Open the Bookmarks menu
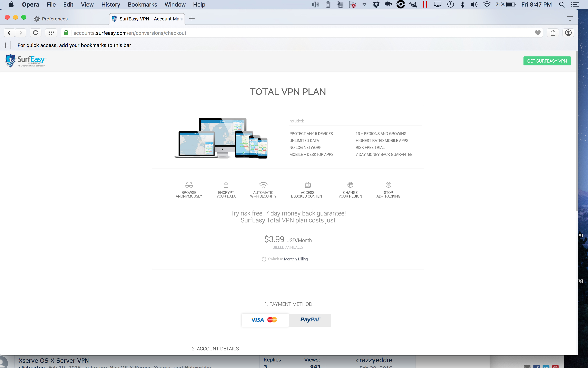The height and width of the screenshot is (368, 588). coord(142,4)
